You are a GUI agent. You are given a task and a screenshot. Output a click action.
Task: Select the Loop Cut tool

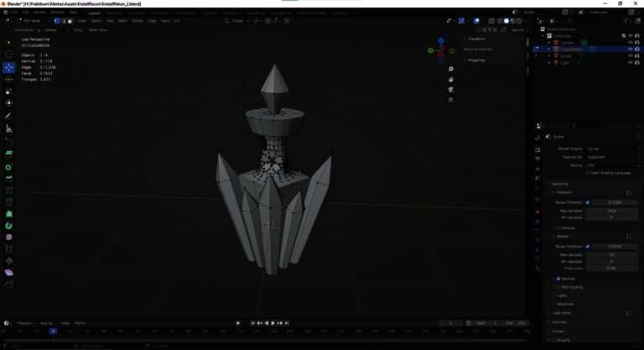(9, 191)
